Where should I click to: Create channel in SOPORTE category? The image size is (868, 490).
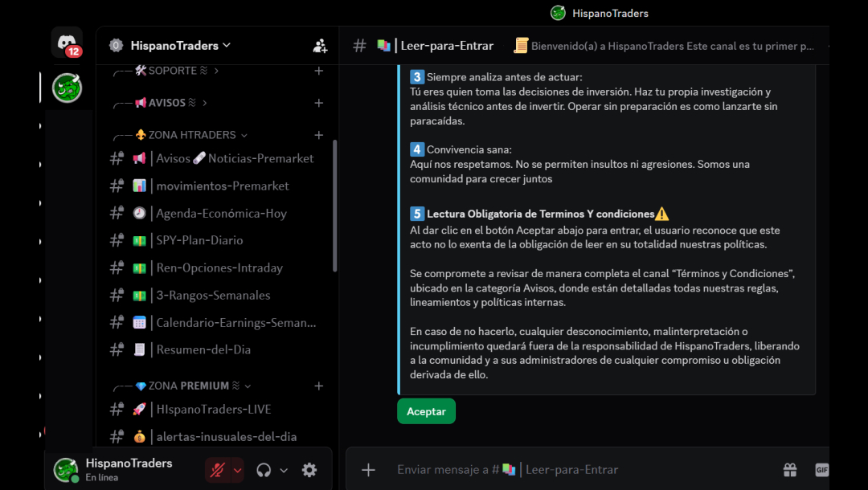(319, 71)
